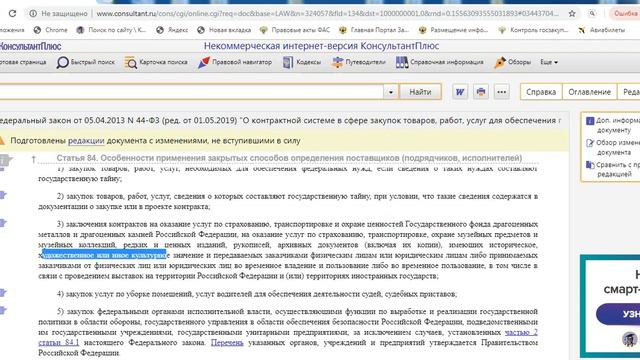Expand the 'Еще' dropdown menu
640x360 pixels.
[549, 62]
